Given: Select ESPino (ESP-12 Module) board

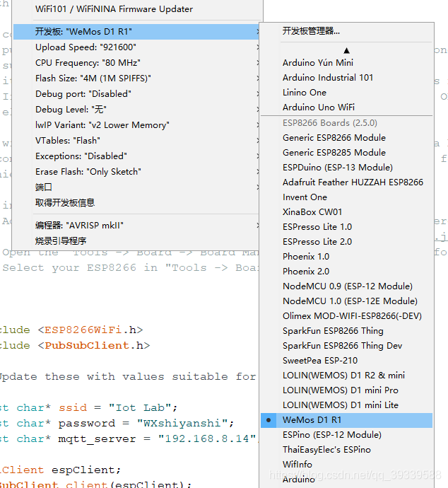Looking at the screenshot, I should click(x=346, y=435).
